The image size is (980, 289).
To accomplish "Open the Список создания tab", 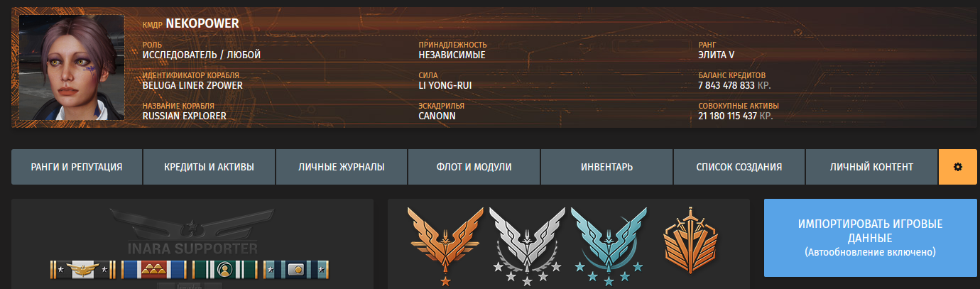I will (x=739, y=167).
